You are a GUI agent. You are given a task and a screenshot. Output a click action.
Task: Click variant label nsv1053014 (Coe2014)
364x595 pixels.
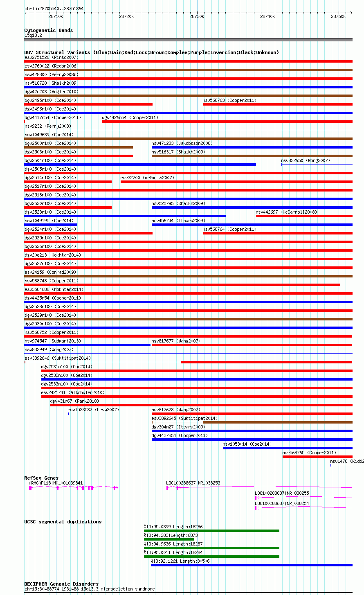point(247,444)
